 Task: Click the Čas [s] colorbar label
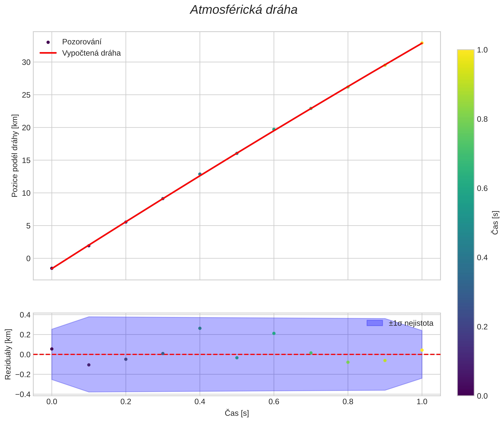(495, 223)
